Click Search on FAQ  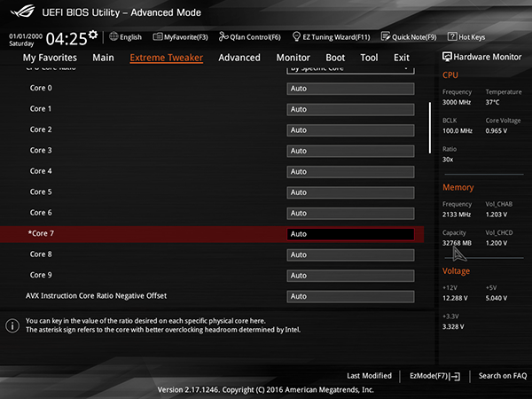pos(503,376)
